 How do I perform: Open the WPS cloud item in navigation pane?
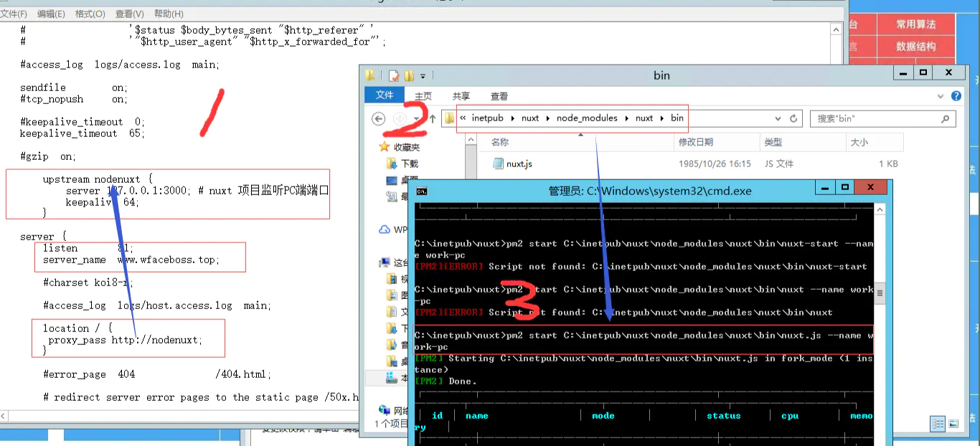click(x=393, y=229)
